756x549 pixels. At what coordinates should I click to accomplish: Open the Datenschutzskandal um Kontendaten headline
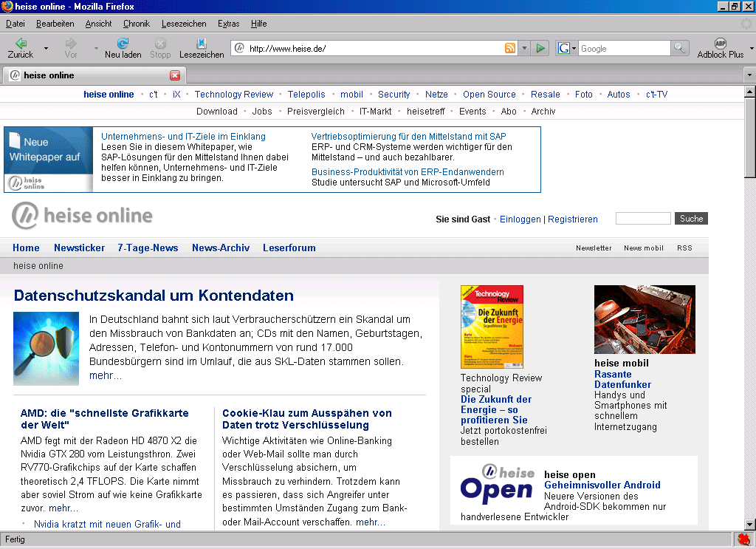tap(154, 296)
